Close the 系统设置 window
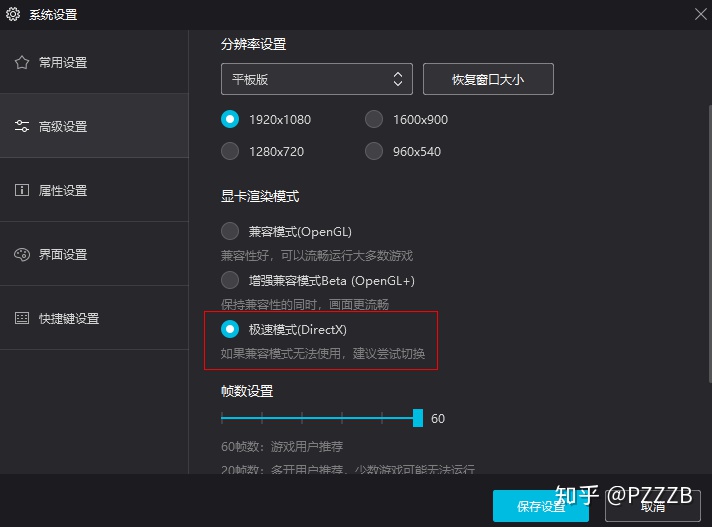 701,14
